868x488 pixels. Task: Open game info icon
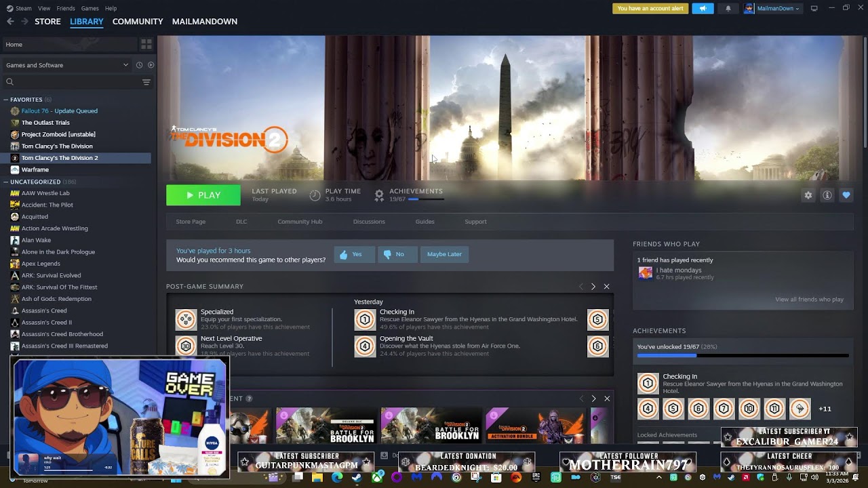(x=827, y=195)
